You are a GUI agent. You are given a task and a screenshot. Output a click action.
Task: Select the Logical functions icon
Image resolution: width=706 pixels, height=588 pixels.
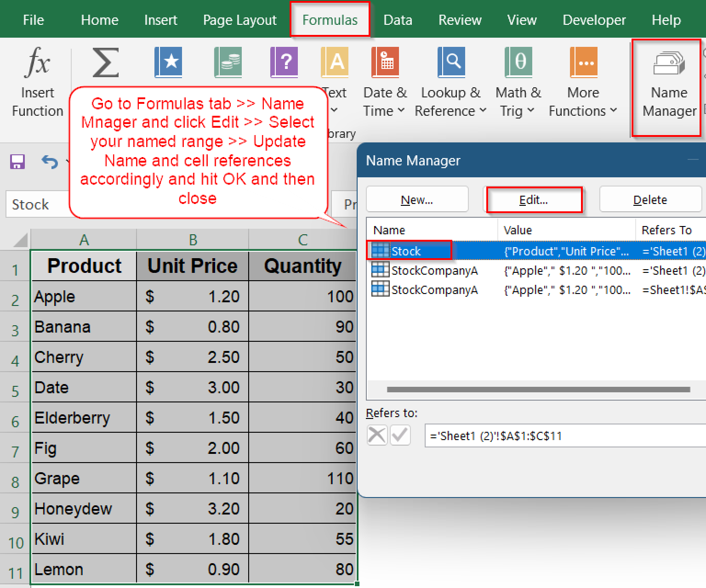(x=284, y=62)
